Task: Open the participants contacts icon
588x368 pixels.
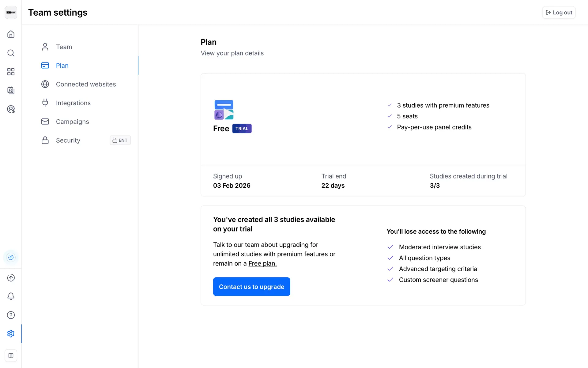Action: pos(11,90)
